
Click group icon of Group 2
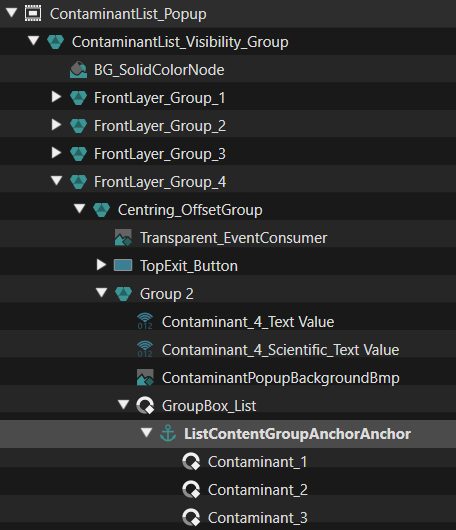123,294
